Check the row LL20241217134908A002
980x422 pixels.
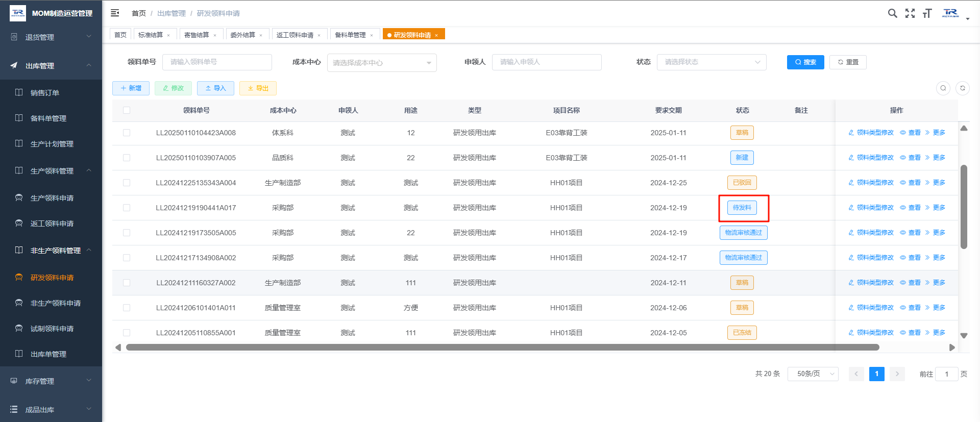[x=127, y=258]
